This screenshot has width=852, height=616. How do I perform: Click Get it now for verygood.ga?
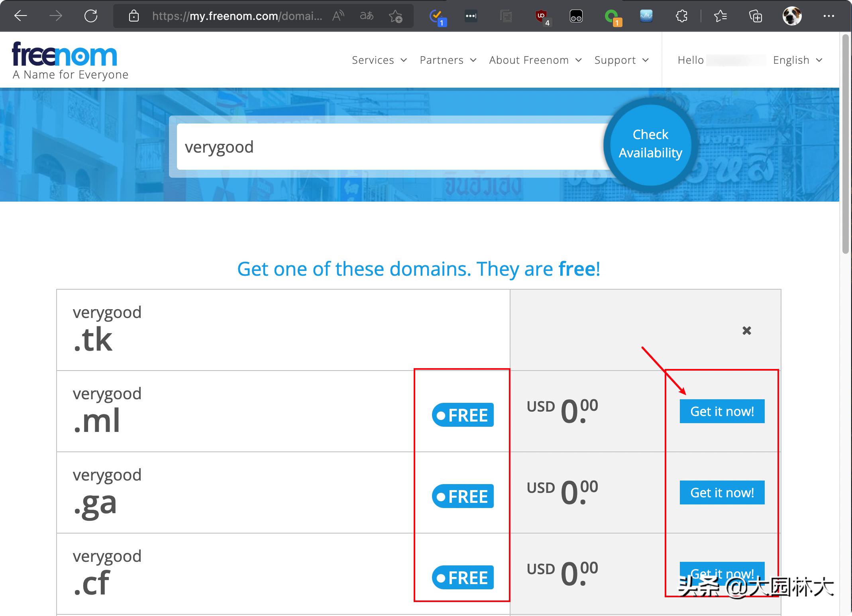click(722, 492)
